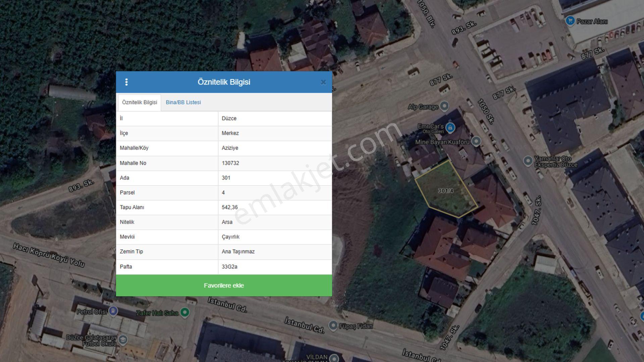The height and width of the screenshot is (362, 644).
Task: Select parcel 301/4 label on map
Action: [445, 191]
